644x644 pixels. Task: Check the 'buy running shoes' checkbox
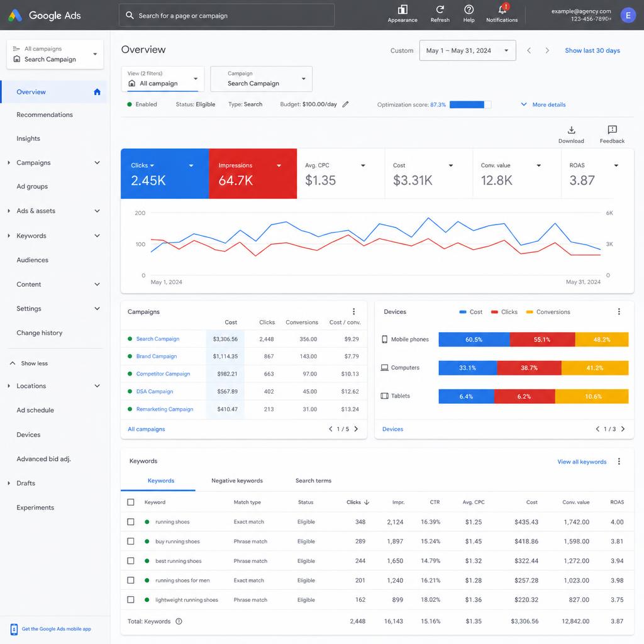click(x=131, y=541)
